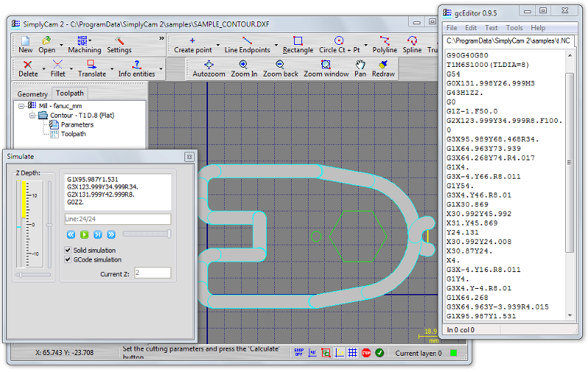This screenshot has width=588, height=372.
Task: Select the Polyline drawing tool
Action: tap(384, 41)
